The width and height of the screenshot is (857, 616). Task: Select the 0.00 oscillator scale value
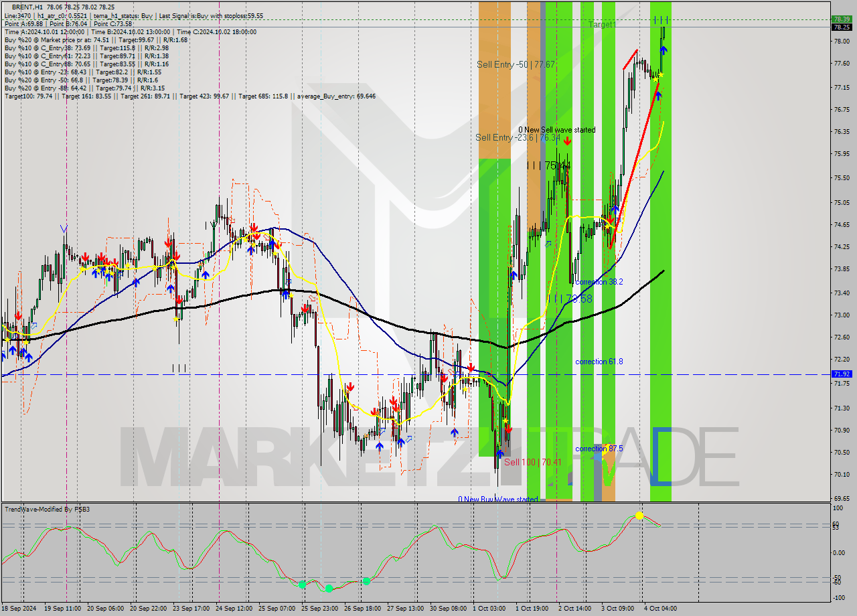coord(840,553)
